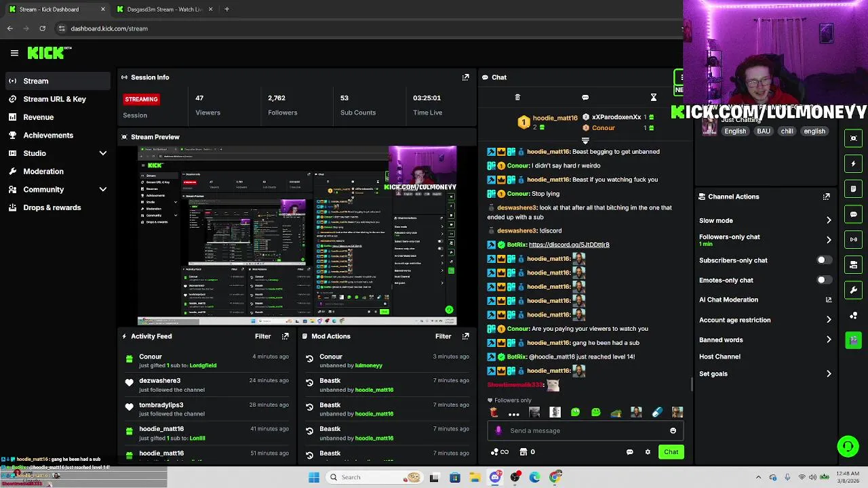
Task: Open the shop icon showing 0
Action: pyautogui.click(x=527, y=452)
